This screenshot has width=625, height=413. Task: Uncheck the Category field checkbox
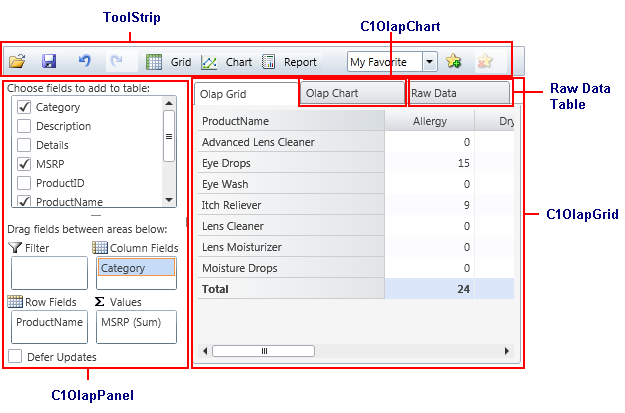(x=24, y=107)
